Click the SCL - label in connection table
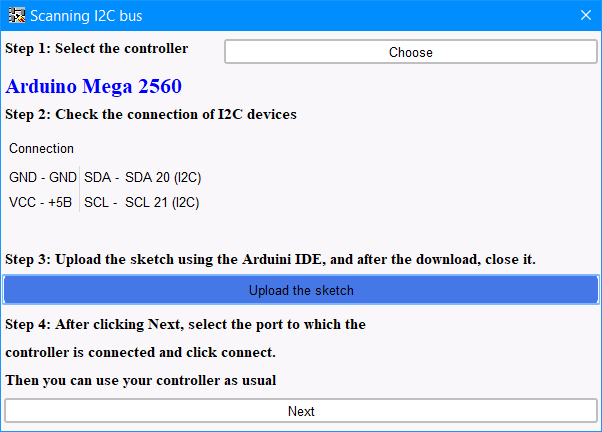 tap(101, 202)
